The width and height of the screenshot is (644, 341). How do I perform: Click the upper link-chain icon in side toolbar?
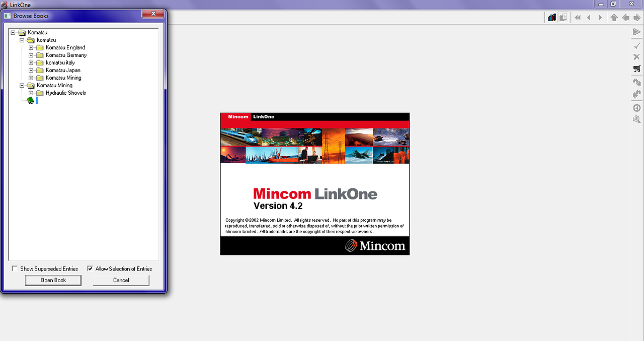pyautogui.click(x=637, y=82)
